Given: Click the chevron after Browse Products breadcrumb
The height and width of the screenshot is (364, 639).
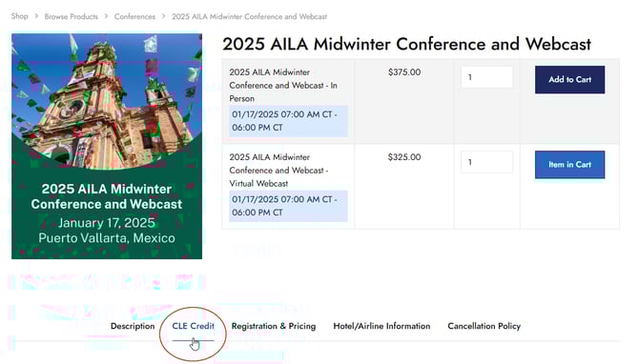Looking at the screenshot, I should [106, 16].
